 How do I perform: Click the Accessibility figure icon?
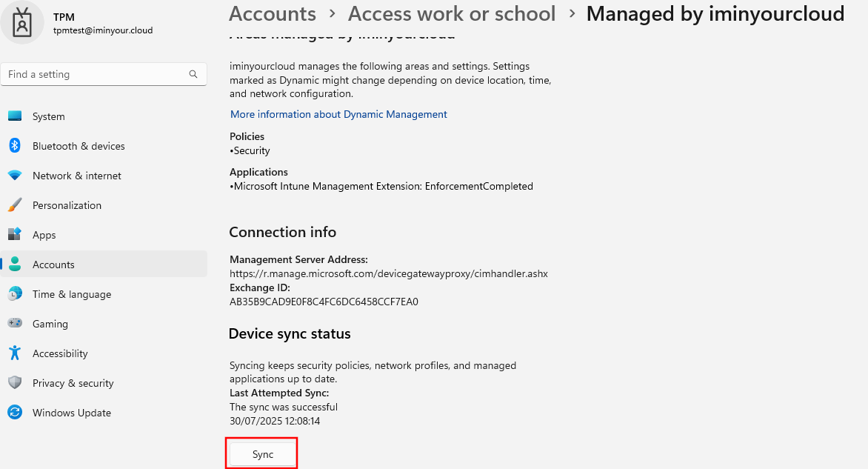pyautogui.click(x=15, y=353)
